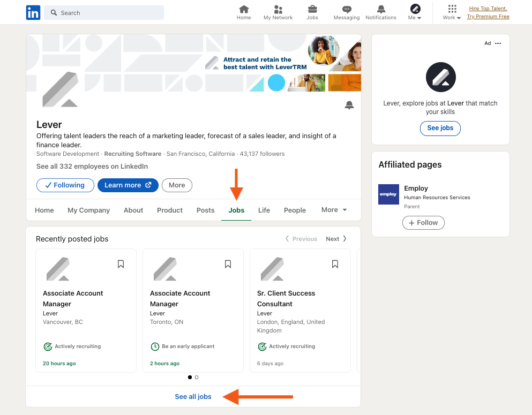Image resolution: width=532 pixels, height=415 pixels.
Task: Open My Network in top bar
Action: pos(278,12)
